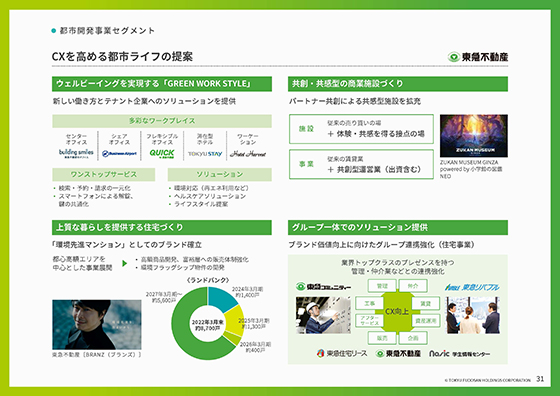The width and height of the screenshot is (560, 396).
Task: Click the フレキシブルオフィス label
Action: (162, 139)
